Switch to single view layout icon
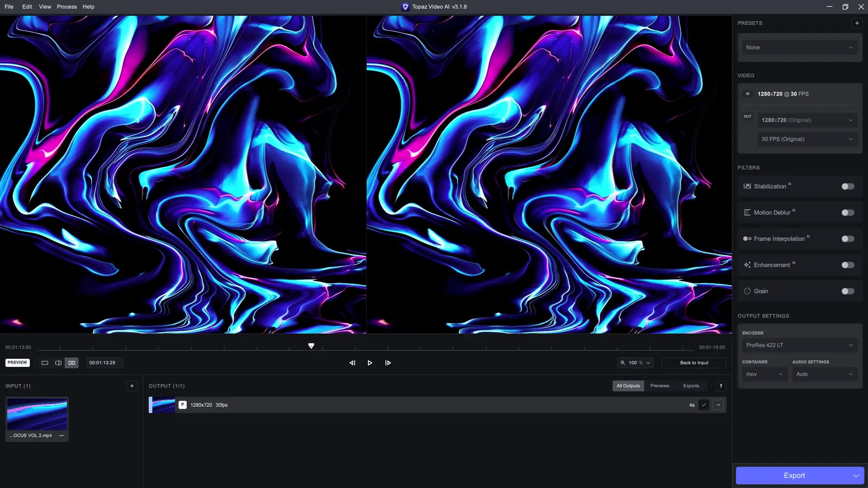Viewport: 868px width, 488px height. tap(45, 363)
